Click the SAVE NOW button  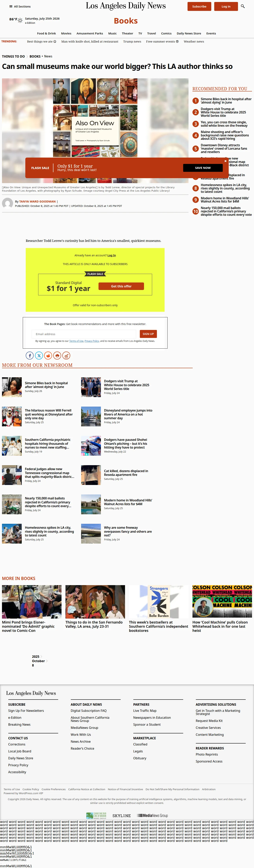point(203,168)
